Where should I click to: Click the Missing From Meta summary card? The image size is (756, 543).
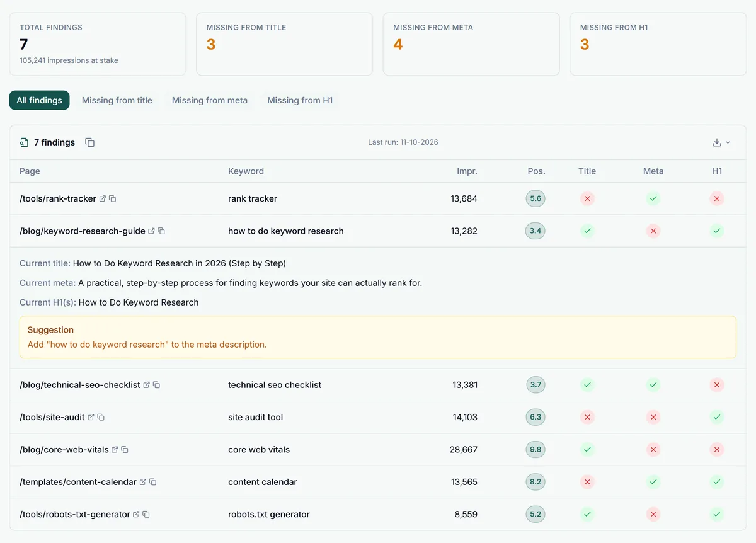471,44
